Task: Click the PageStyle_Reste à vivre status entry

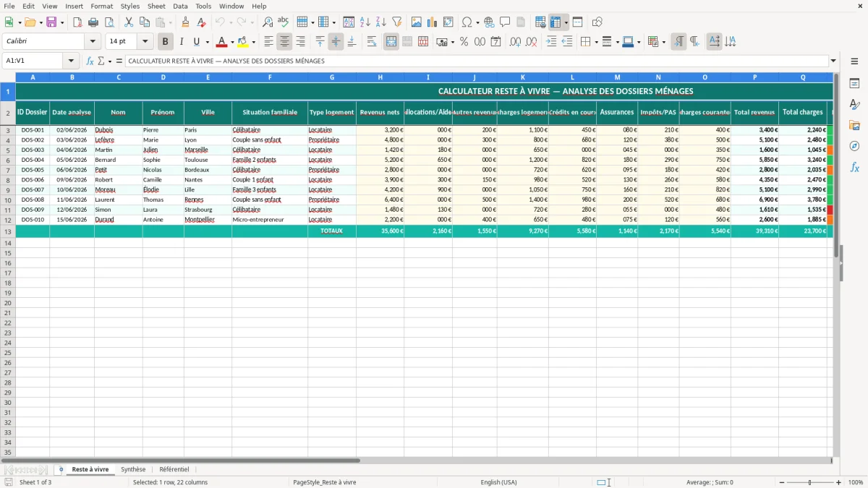Action: [324, 482]
